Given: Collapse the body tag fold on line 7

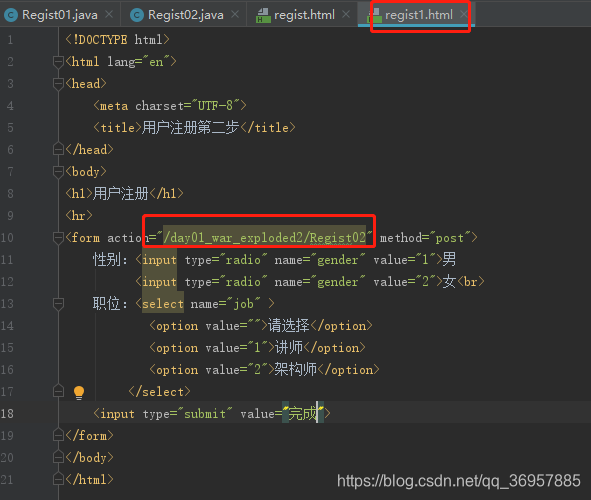Looking at the screenshot, I should [58, 172].
